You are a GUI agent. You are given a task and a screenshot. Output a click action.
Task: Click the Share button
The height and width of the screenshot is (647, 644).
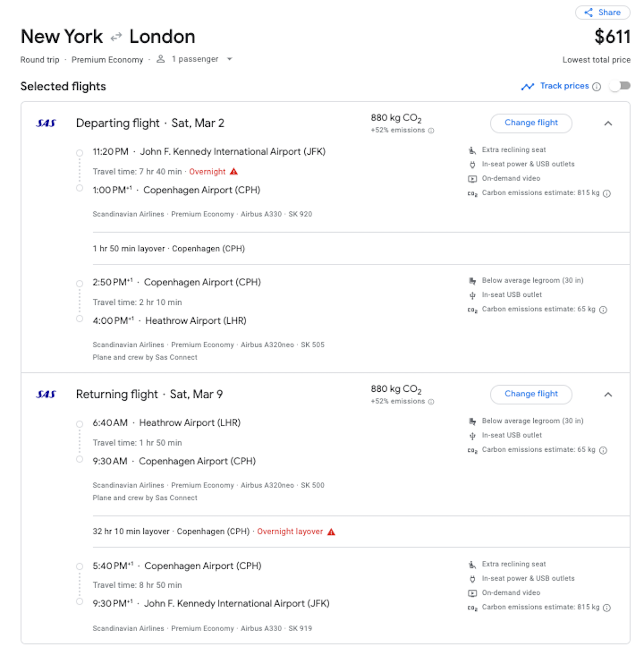coord(603,12)
